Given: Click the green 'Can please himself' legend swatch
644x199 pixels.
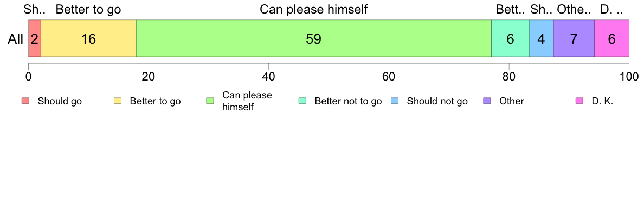Looking at the screenshot, I should pyautogui.click(x=210, y=101).
